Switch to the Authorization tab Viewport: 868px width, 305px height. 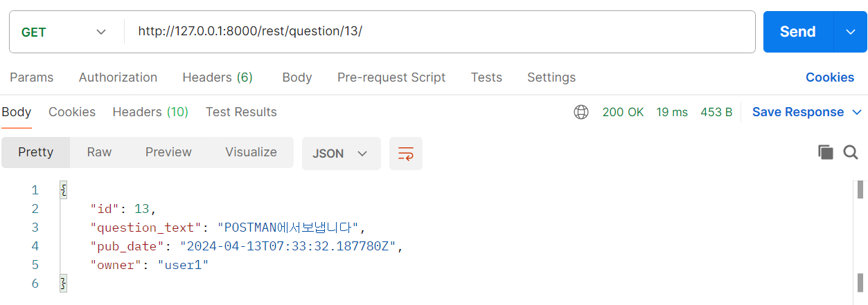118,77
